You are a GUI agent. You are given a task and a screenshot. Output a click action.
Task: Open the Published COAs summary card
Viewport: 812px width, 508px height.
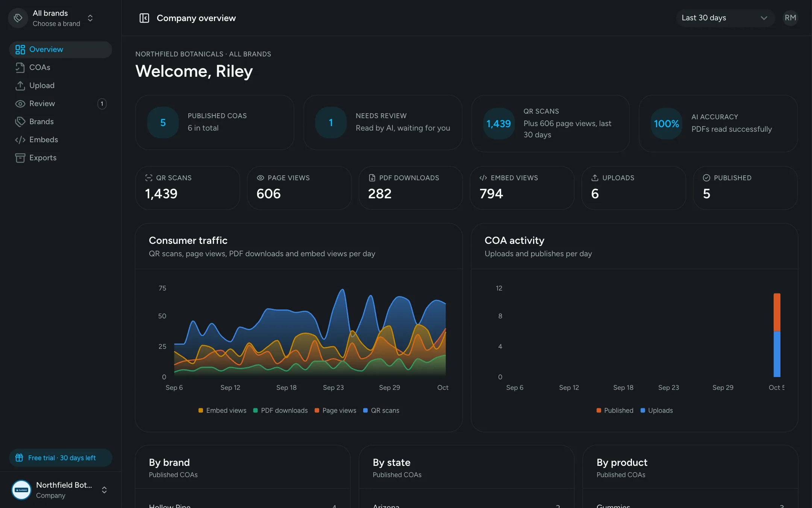point(215,122)
